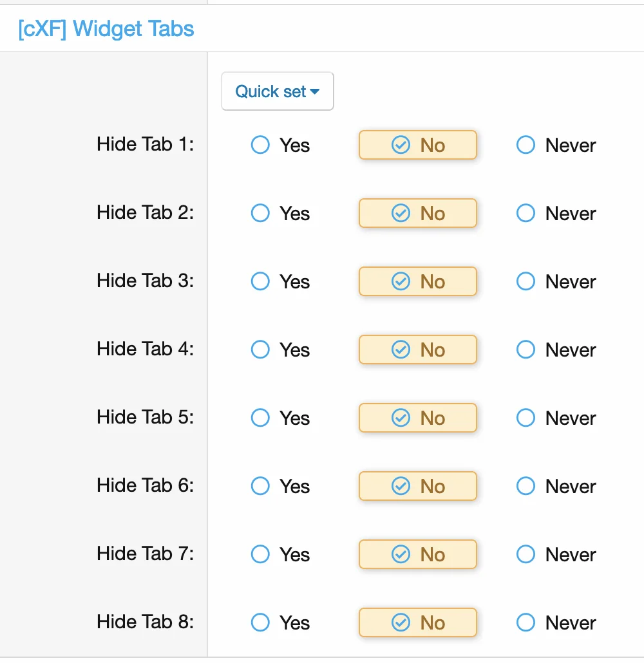Select Never for Hide Tab 4

coord(526,350)
